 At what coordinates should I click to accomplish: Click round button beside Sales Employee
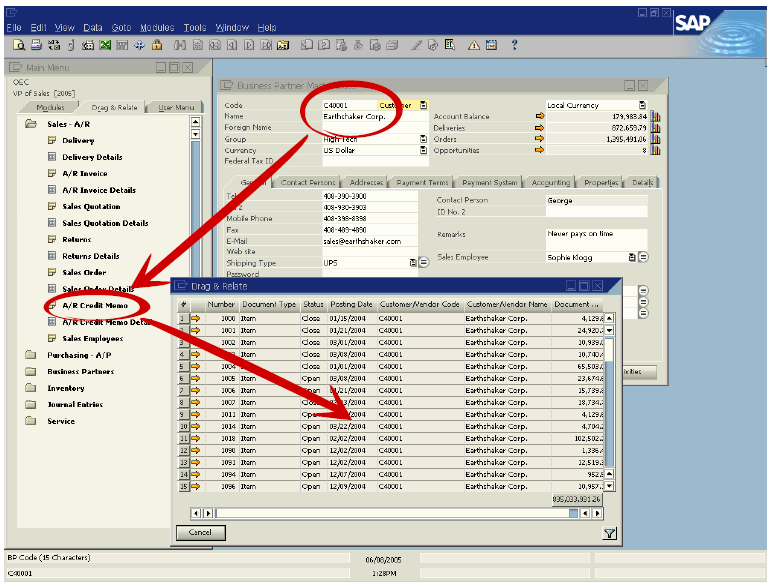[x=643, y=257]
